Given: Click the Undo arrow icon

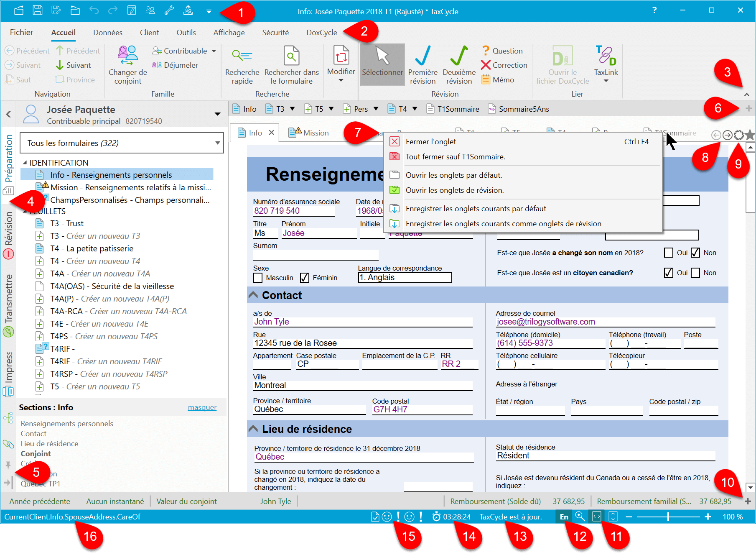Looking at the screenshot, I should pos(94,11).
